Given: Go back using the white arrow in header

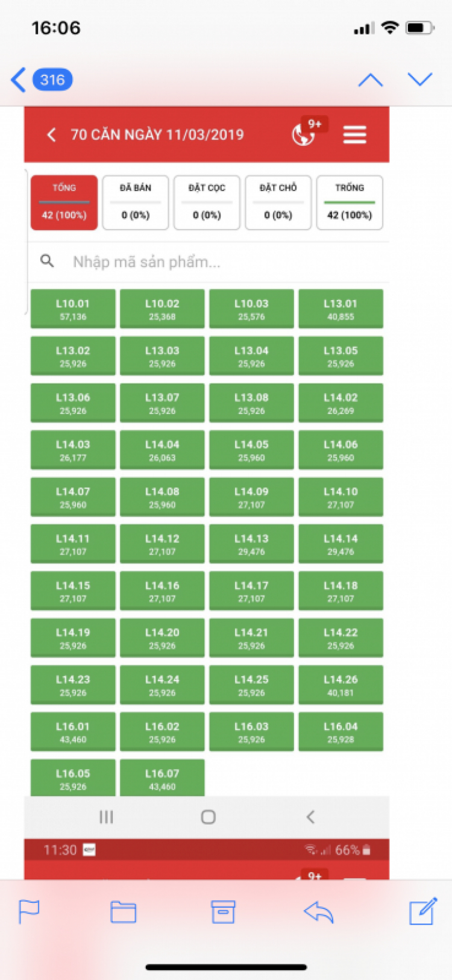Looking at the screenshot, I should coord(52,134).
